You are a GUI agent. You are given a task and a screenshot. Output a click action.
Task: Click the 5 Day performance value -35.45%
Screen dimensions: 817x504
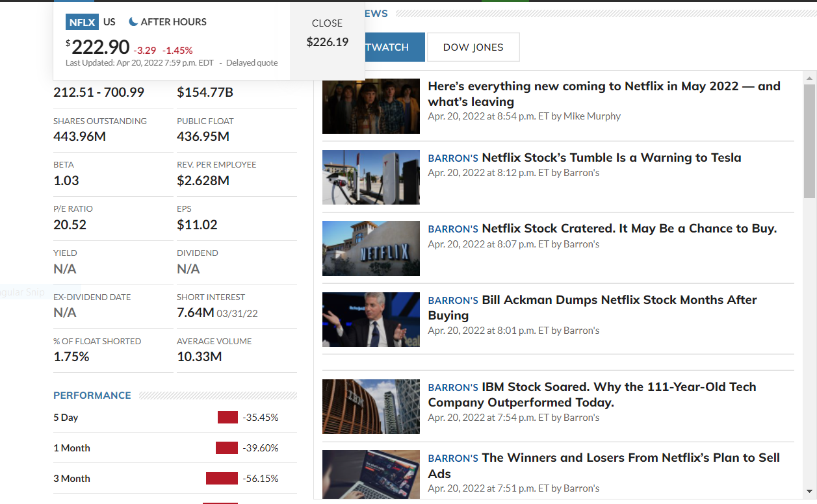coord(261,418)
